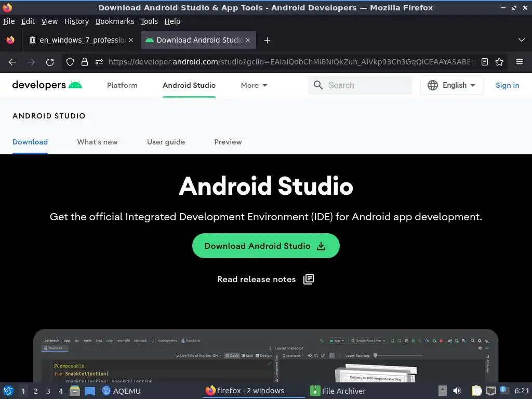
Task: Click the show desktop taskbar icon
Action: (x=90, y=391)
